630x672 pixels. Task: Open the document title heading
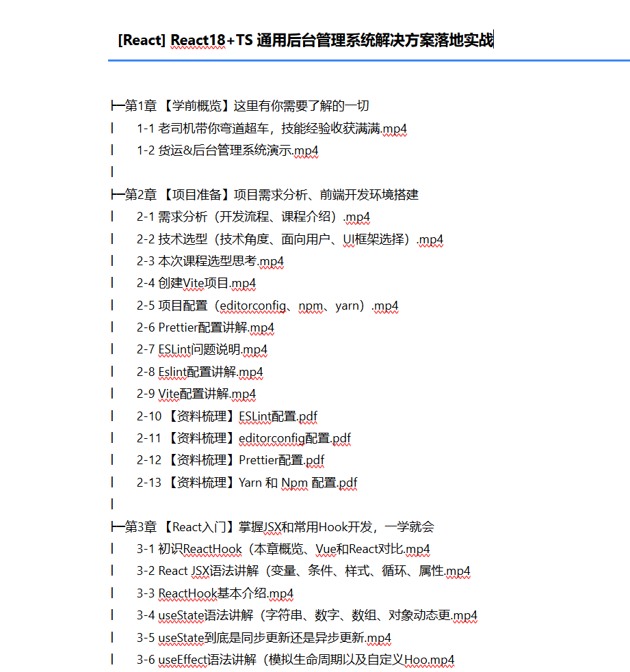click(x=305, y=40)
